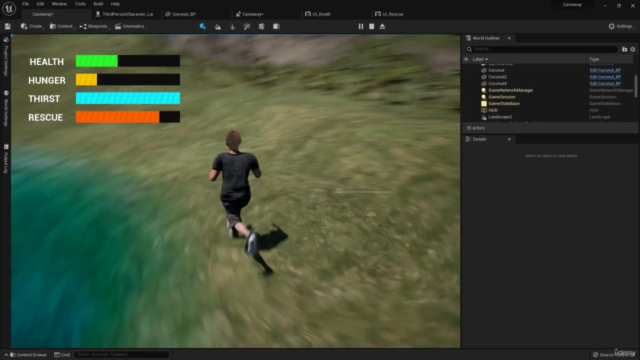
Task: Open the Tools menu
Action: [x=80, y=4]
